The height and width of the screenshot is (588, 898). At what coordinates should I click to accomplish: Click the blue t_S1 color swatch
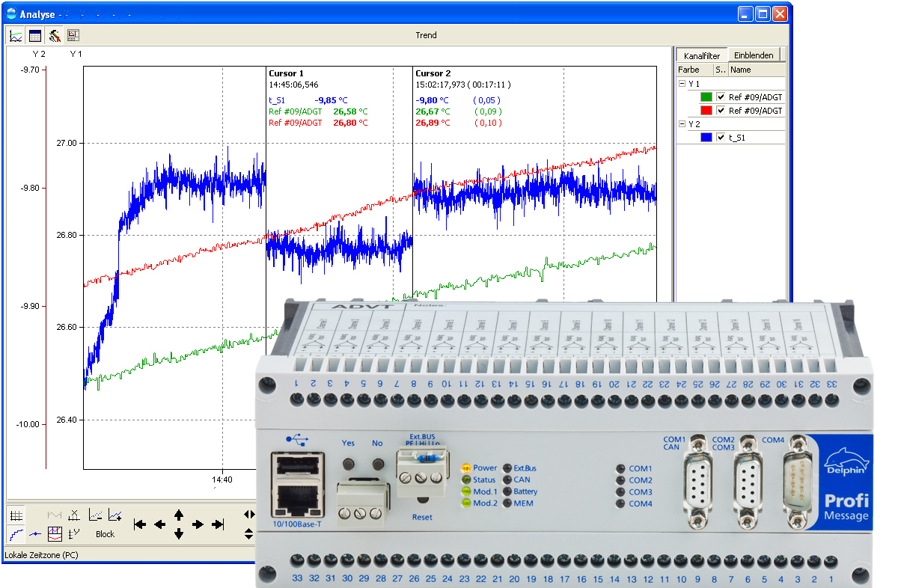[706, 138]
